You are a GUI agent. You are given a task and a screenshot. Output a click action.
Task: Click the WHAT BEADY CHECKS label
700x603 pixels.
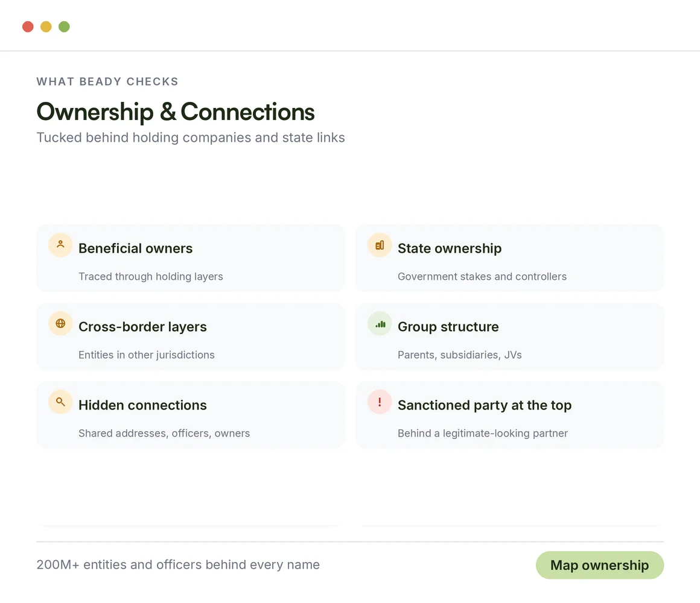(x=107, y=81)
